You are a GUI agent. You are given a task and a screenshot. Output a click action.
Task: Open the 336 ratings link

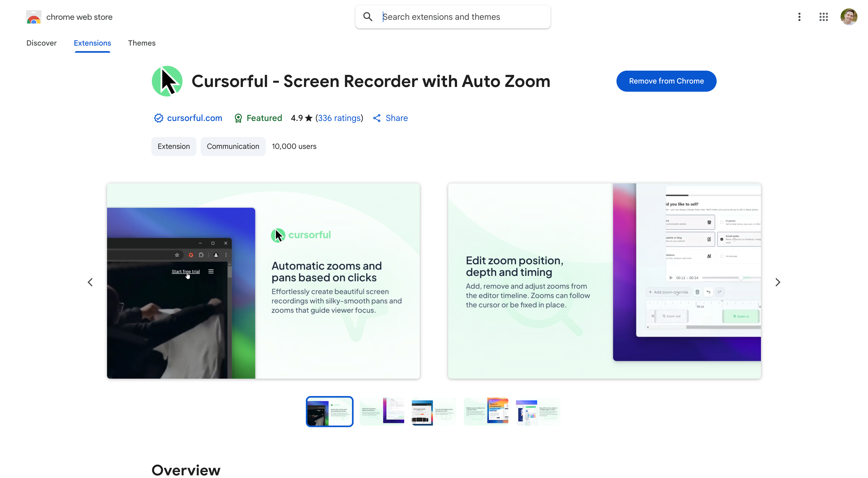[339, 118]
